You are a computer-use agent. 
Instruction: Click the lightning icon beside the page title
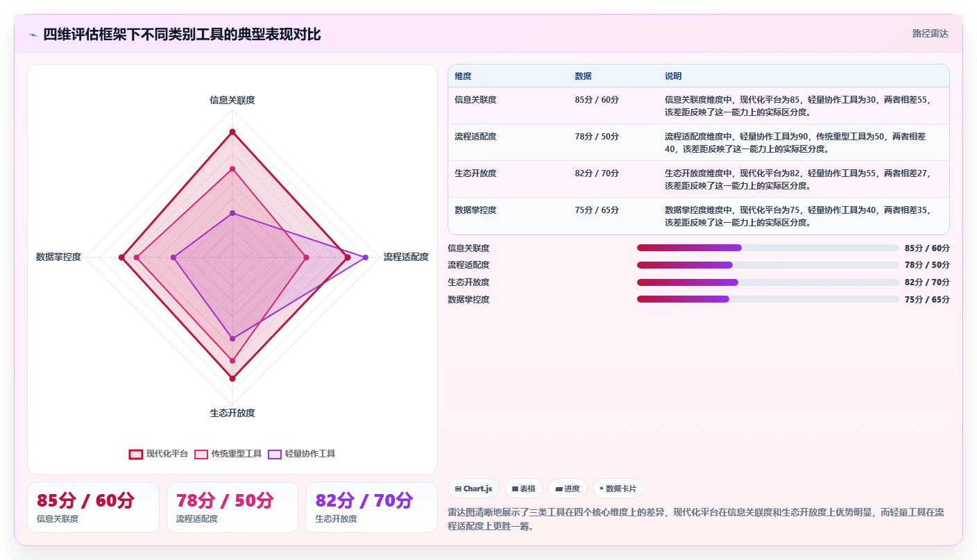pyautogui.click(x=33, y=35)
